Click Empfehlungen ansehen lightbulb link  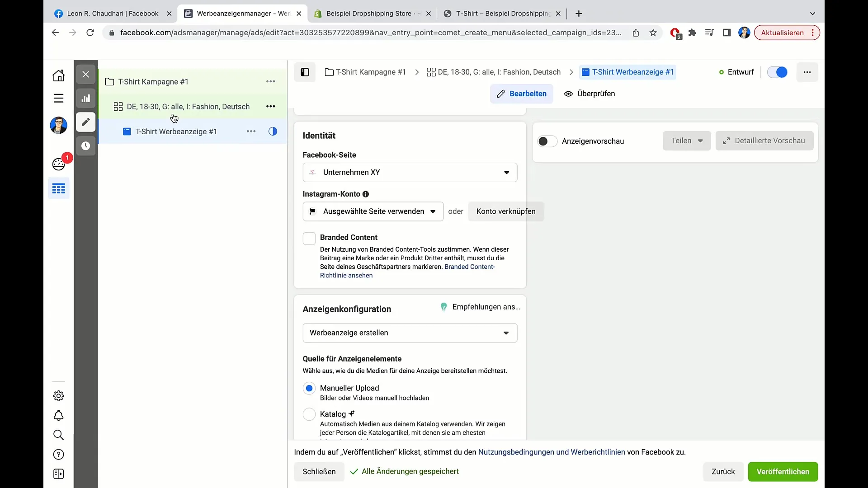tap(480, 307)
